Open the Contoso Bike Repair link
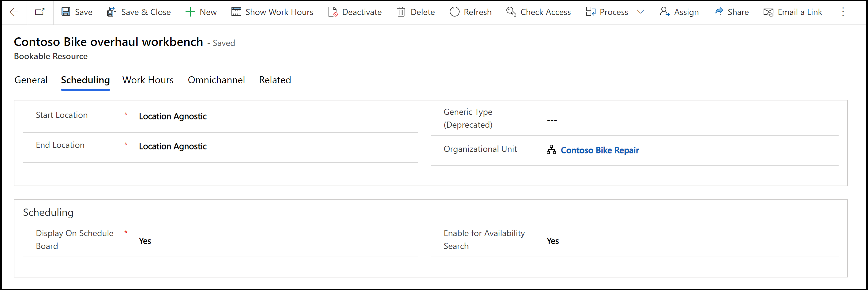The width and height of the screenshot is (868, 290). point(600,150)
